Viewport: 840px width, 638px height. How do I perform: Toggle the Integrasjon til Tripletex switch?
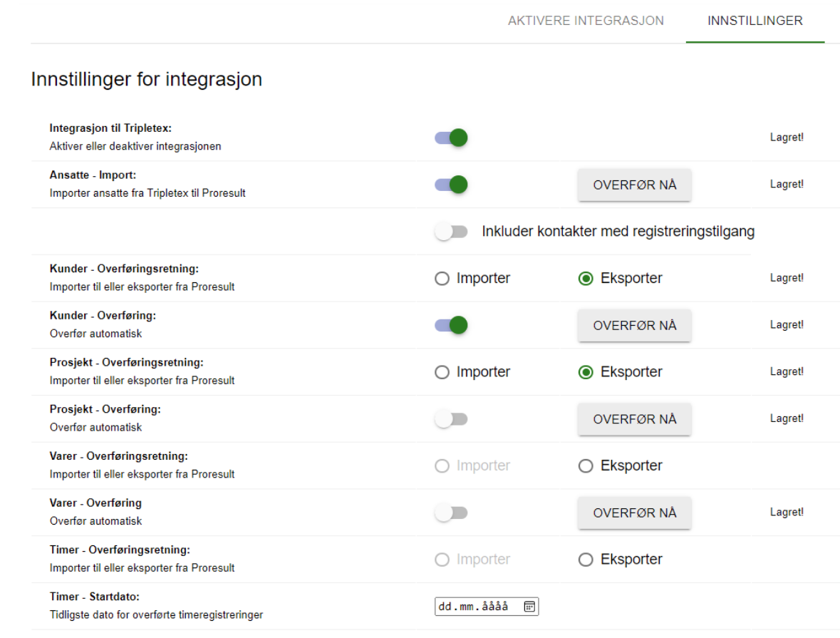click(x=451, y=138)
